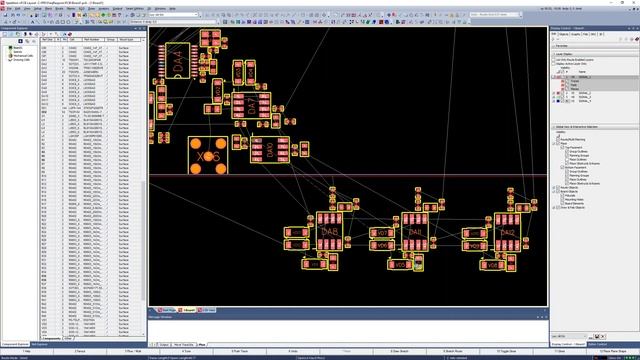Click the SIGNAL_3 green layer color swatch
Screen dimensions: 640x360
point(558,97)
